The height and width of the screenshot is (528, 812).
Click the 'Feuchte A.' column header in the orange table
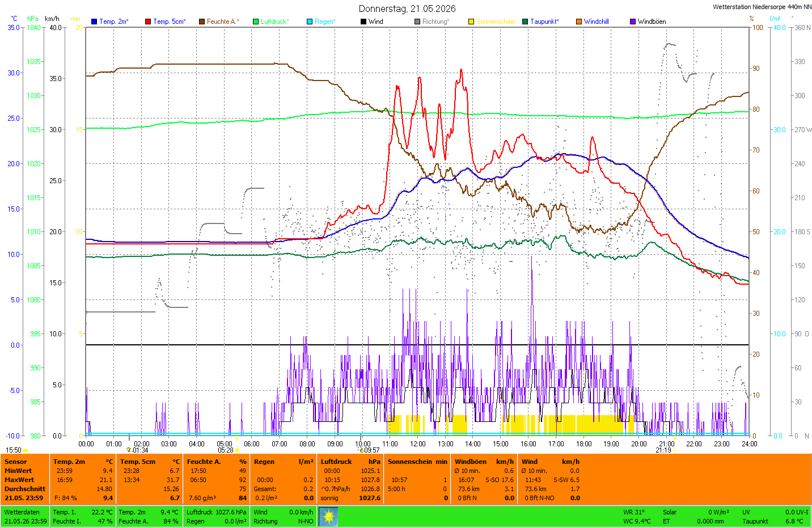coord(204,462)
